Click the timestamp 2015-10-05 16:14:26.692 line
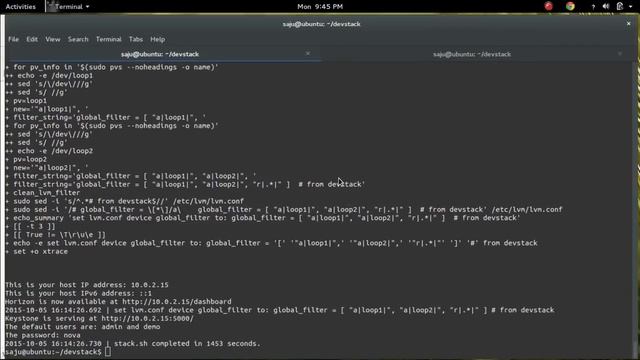 coord(280,310)
